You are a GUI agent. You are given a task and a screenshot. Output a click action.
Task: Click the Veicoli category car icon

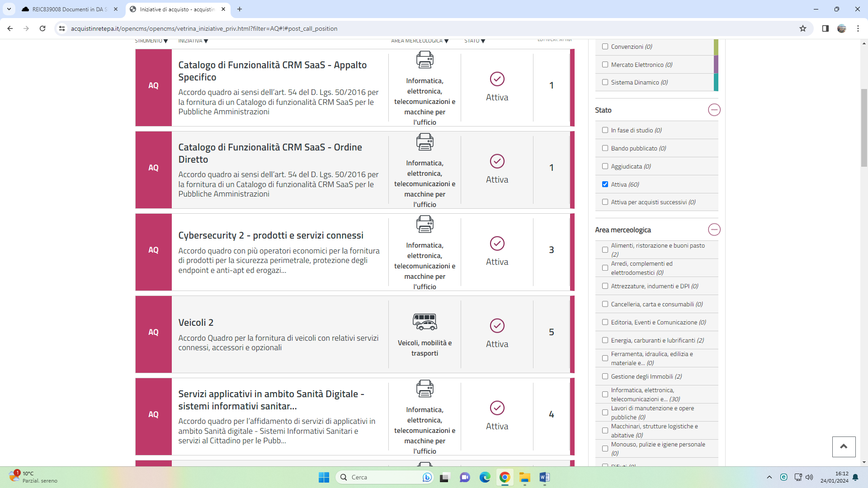425,322
